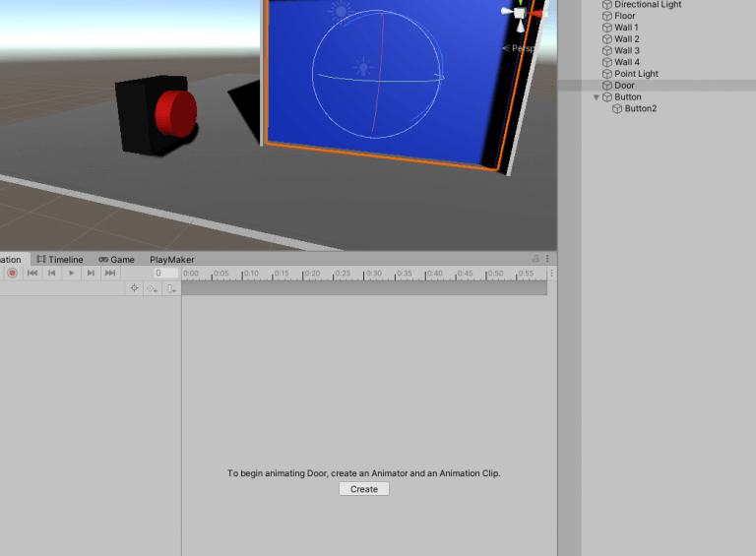Switch to the Timeline tab
The image size is (756, 556).
(x=60, y=259)
